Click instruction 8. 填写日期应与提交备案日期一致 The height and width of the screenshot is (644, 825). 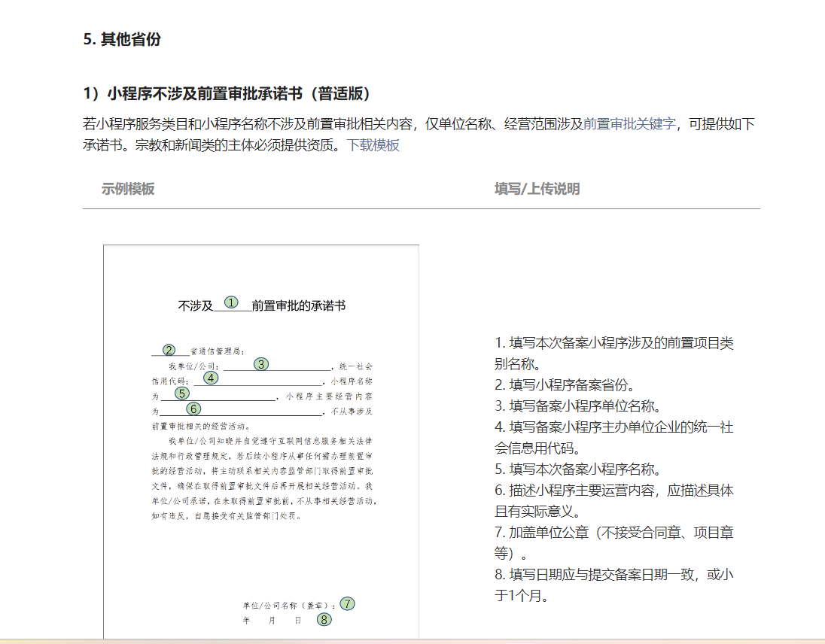[614, 585]
